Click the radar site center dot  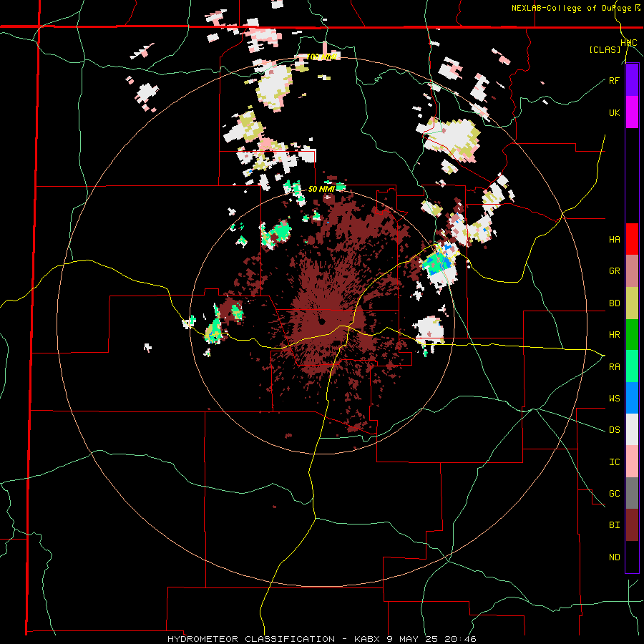click(x=321, y=321)
